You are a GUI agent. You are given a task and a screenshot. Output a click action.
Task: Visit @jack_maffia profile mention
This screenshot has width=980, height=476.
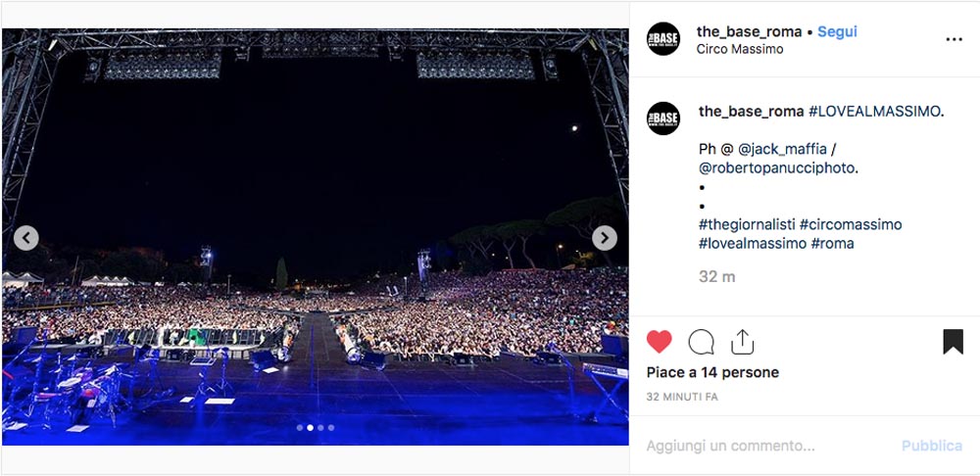(x=782, y=149)
